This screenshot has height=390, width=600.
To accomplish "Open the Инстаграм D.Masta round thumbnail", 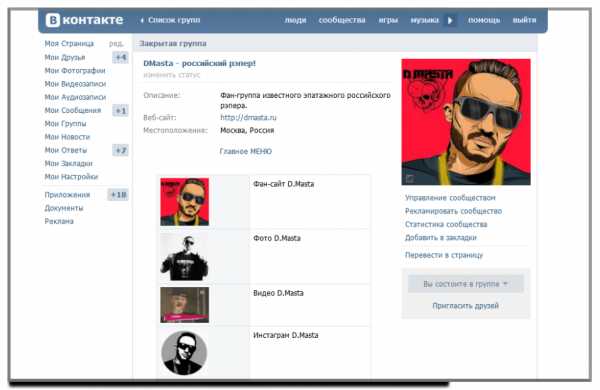I will tap(184, 353).
